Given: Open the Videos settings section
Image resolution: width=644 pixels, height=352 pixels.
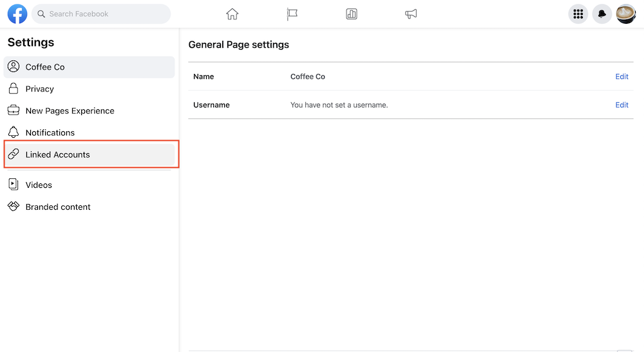Looking at the screenshot, I should (89, 185).
